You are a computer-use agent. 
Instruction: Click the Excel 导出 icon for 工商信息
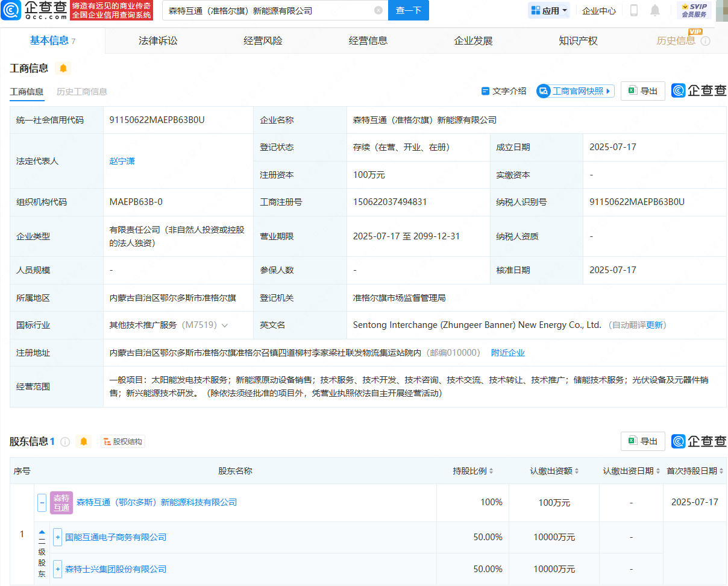coord(632,90)
